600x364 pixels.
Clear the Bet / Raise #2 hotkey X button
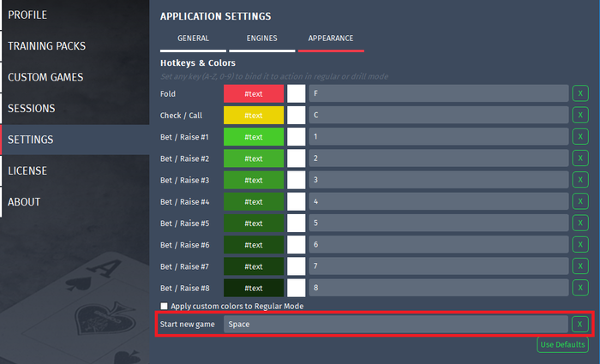coord(580,158)
